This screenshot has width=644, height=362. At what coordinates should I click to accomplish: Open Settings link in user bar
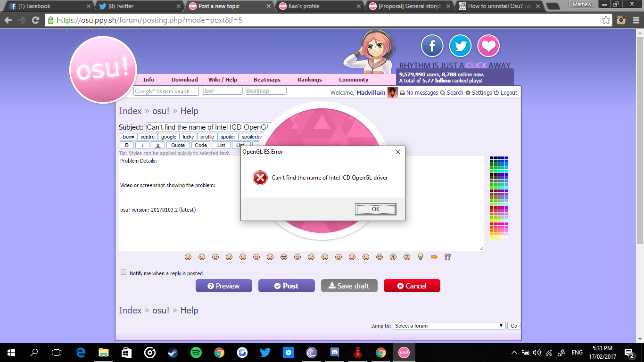479,93
